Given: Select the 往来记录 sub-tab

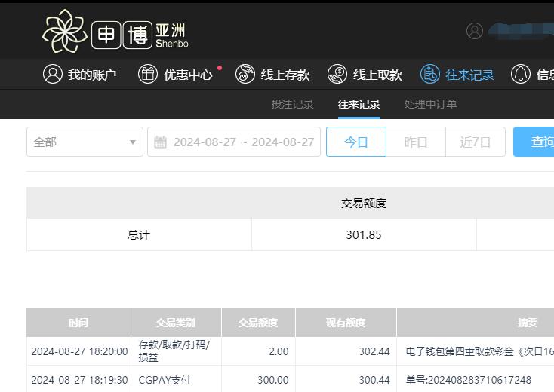Looking at the screenshot, I should (359, 104).
